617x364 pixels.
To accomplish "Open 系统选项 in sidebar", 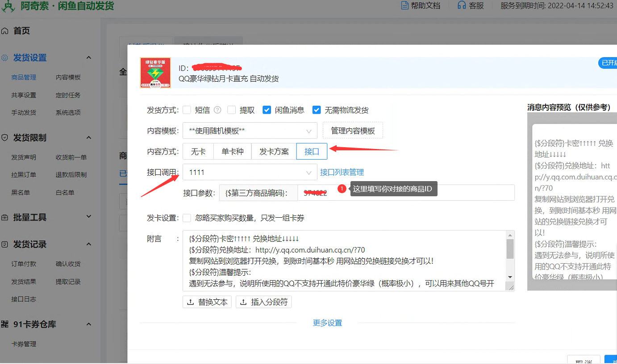I will 68,112.
